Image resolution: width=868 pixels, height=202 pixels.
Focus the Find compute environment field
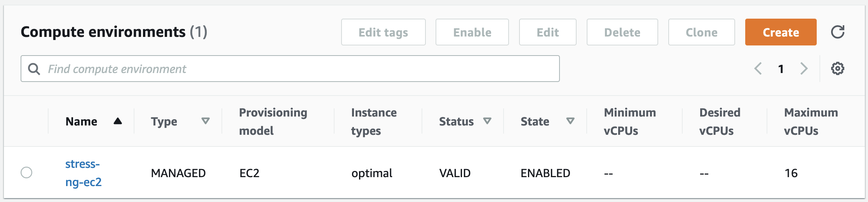coord(290,69)
